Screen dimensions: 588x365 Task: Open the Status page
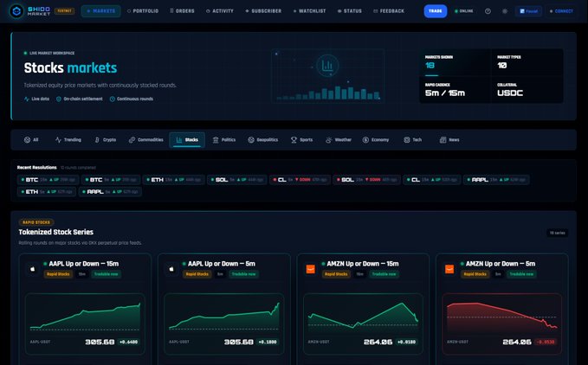(350, 11)
